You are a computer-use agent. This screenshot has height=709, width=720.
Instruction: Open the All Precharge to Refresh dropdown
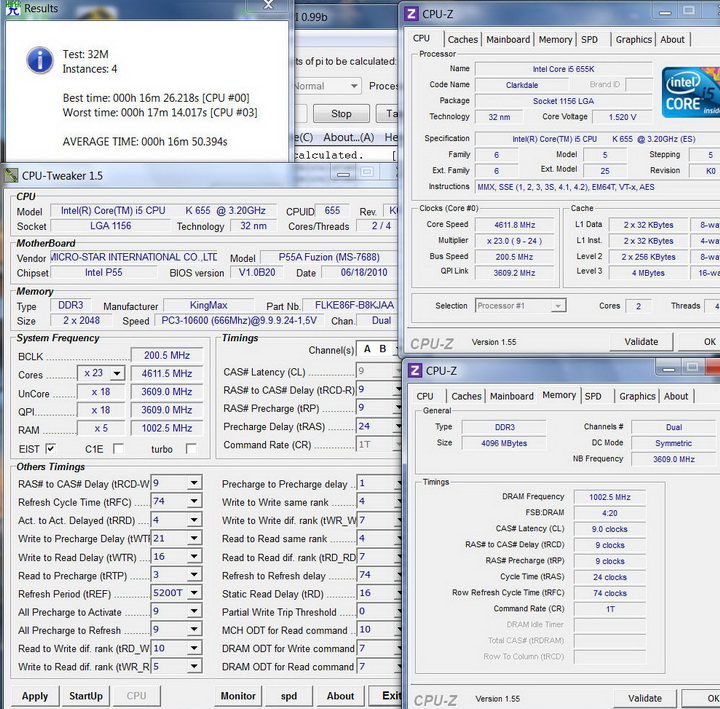click(x=194, y=630)
